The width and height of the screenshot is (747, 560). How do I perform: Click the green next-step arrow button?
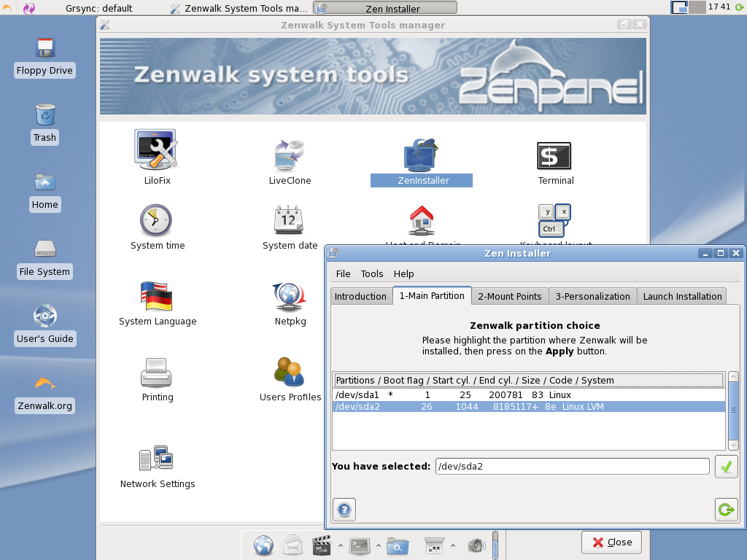(x=726, y=510)
